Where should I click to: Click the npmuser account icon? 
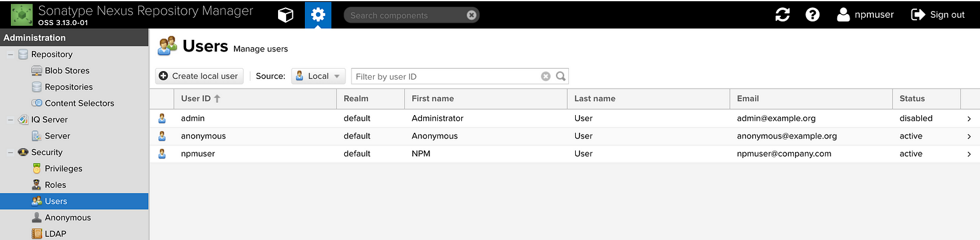tap(843, 15)
